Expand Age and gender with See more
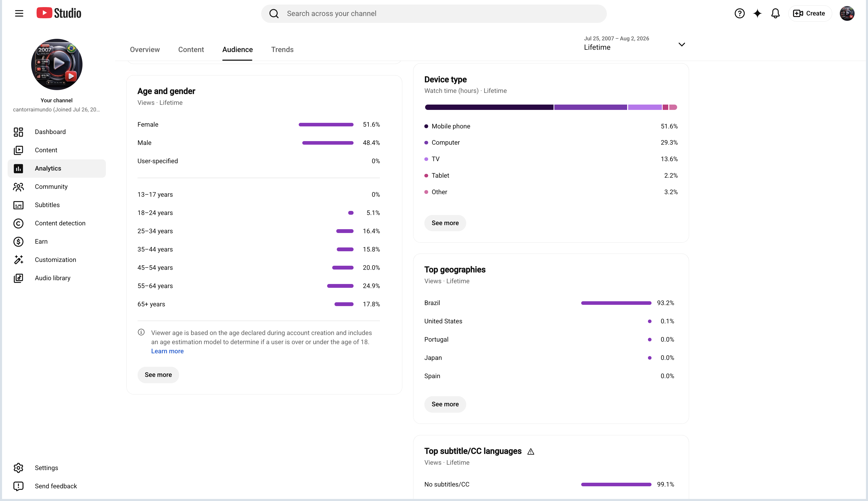 (158, 375)
